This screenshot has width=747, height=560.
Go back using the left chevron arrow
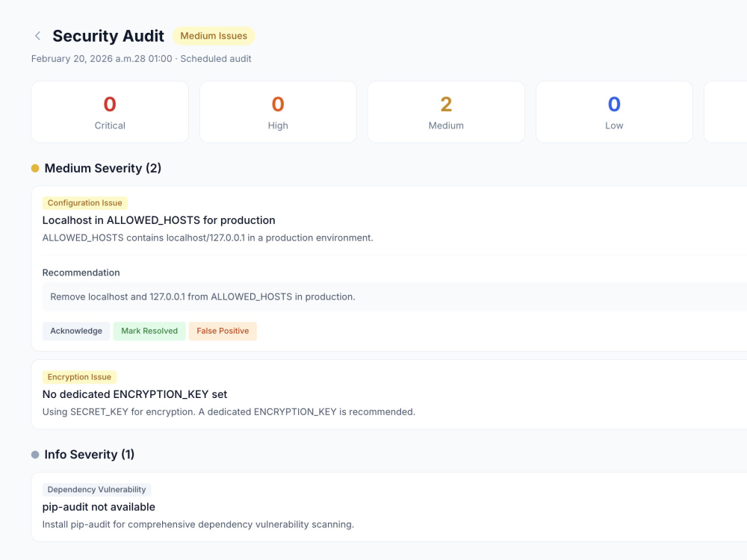tap(37, 36)
